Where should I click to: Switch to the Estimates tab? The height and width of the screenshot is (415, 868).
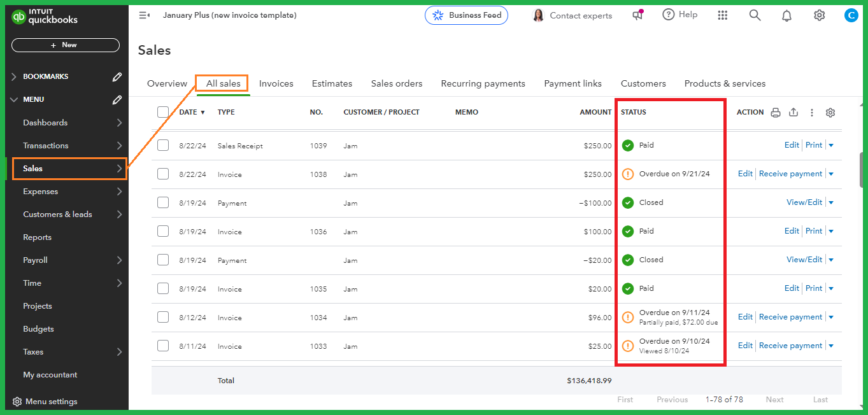pyautogui.click(x=332, y=83)
